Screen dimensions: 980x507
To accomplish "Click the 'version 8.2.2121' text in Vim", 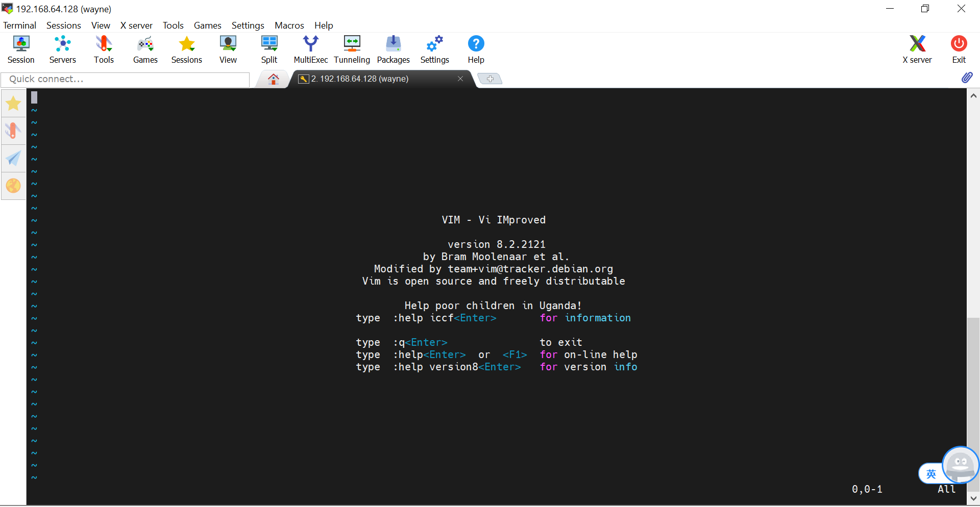I will click(497, 244).
